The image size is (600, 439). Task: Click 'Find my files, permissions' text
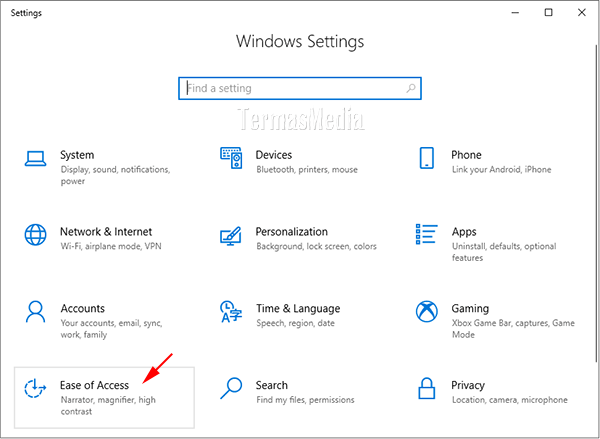[305, 400]
